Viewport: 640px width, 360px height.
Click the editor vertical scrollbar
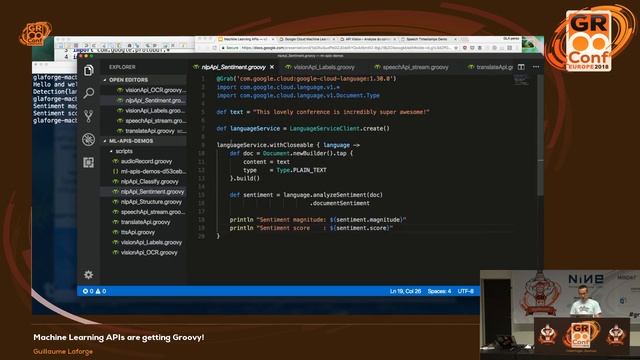pos(540,135)
